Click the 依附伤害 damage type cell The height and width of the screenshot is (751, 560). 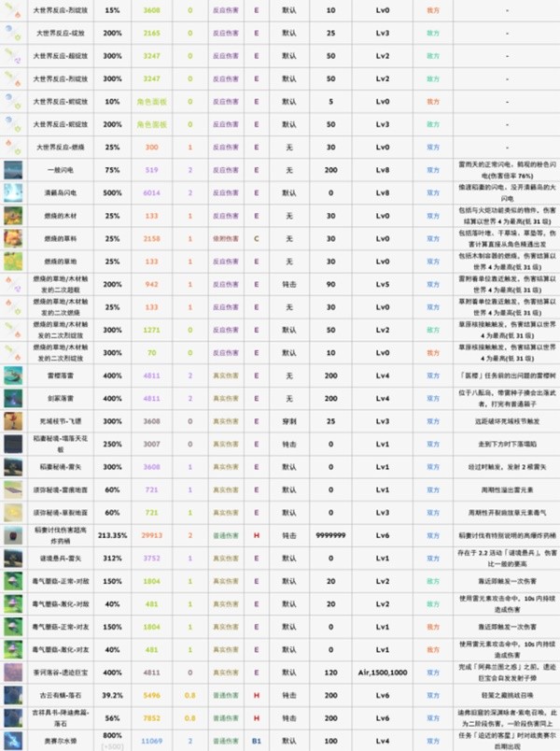pyautogui.click(x=226, y=238)
